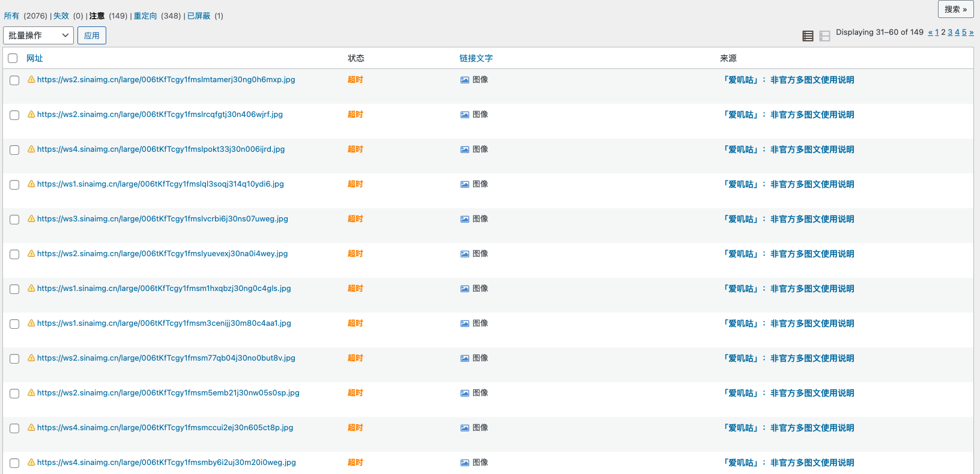Screen dimensions: 980x474
Task: Sort by the 链接文字 column header
Action: point(476,58)
